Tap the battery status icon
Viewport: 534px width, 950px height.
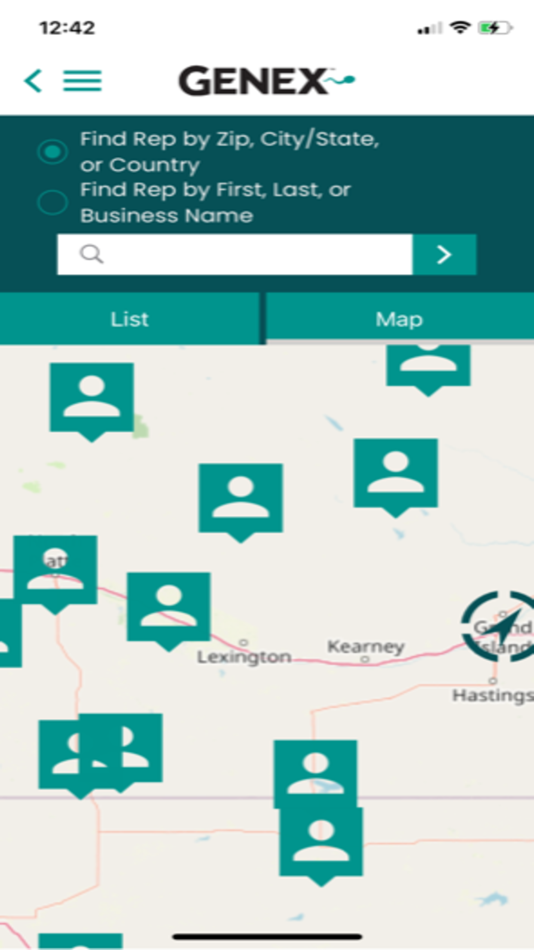point(495,28)
